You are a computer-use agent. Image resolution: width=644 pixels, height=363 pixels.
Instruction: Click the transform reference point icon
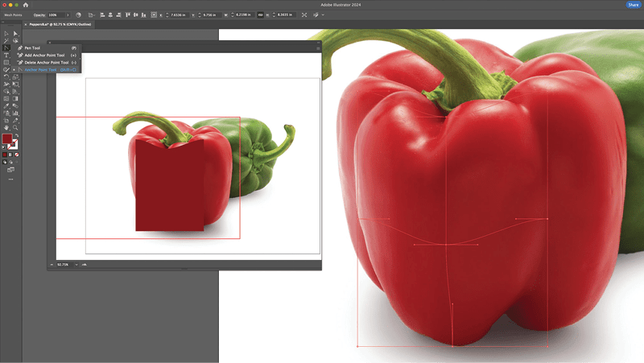[154, 14]
